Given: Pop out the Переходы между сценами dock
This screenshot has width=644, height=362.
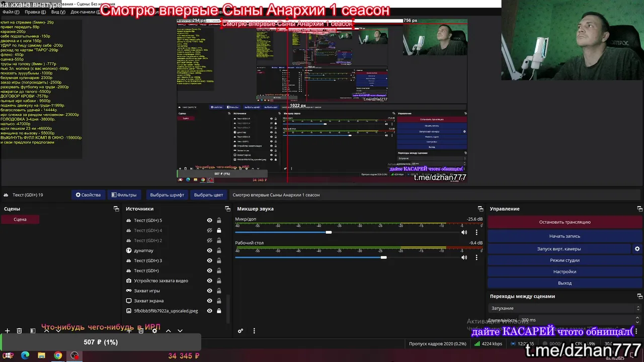Looking at the screenshot, I should (x=640, y=296).
